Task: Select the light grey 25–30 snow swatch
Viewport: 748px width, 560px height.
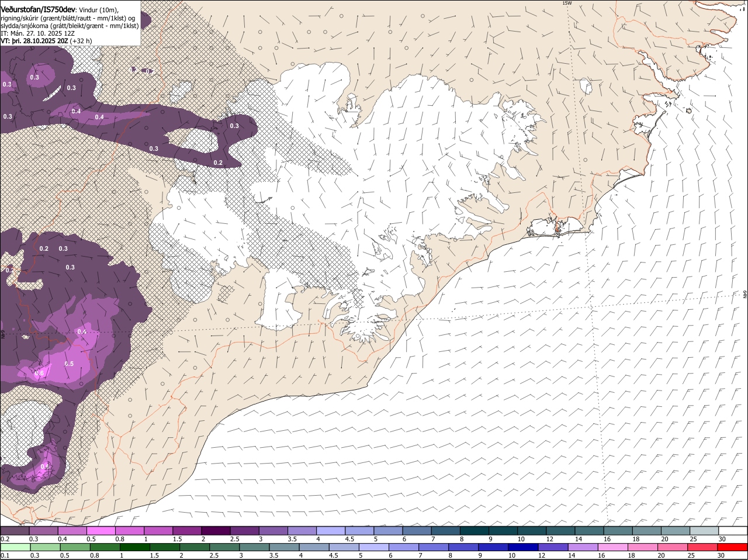Action: (704, 531)
